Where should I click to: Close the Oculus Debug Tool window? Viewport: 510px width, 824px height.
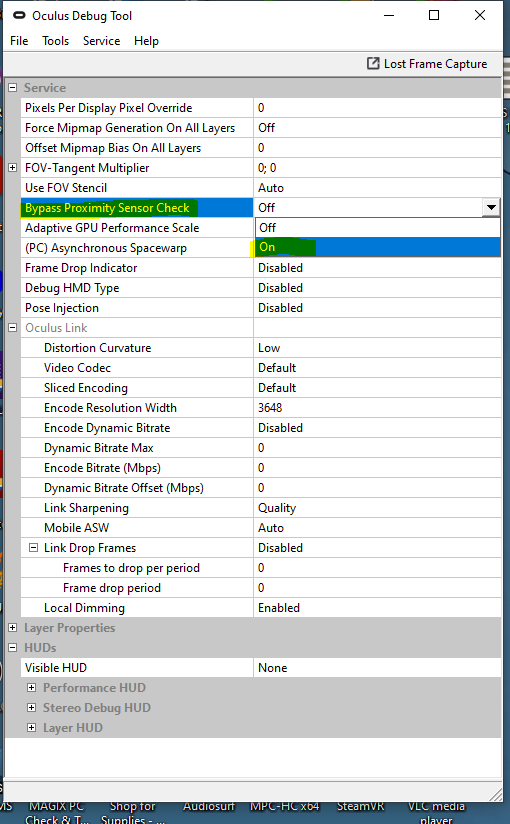click(x=480, y=15)
